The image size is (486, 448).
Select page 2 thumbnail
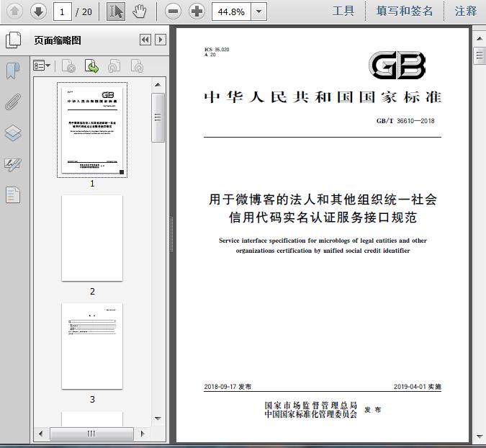[x=92, y=238]
